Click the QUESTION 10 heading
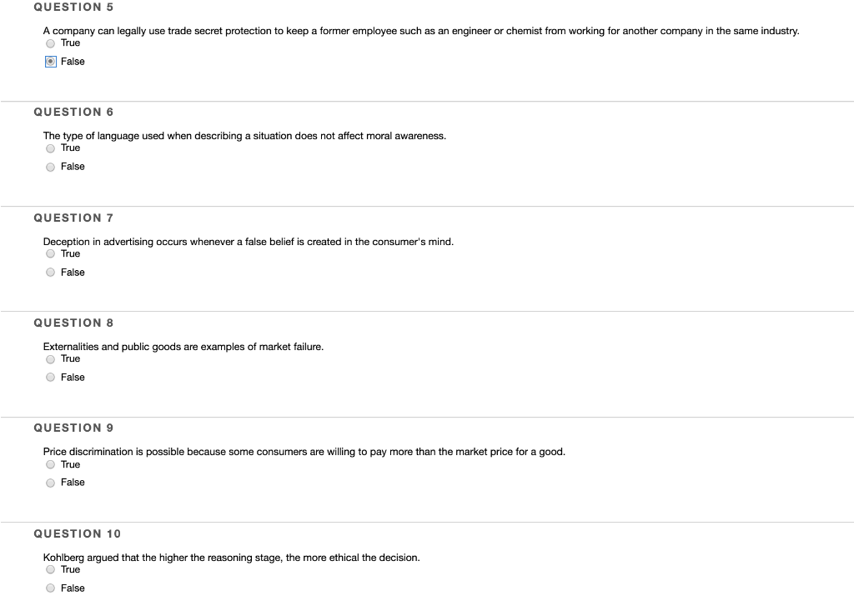854x616 pixels. click(77, 533)
